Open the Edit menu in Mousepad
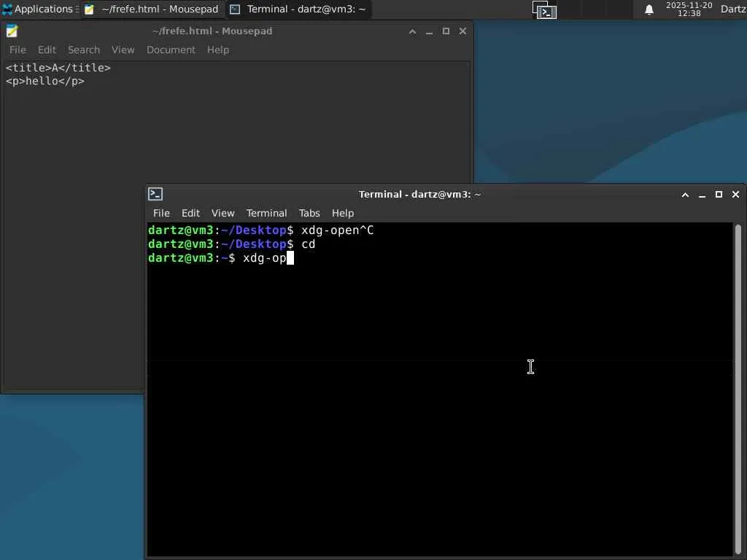This screenshot has height=560, width=747. [x=47, y=50]
